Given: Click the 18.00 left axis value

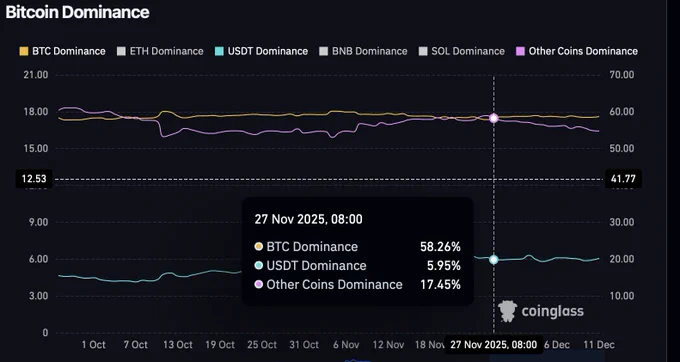Looking at the screenshot, I should click(x=36, y=112).
